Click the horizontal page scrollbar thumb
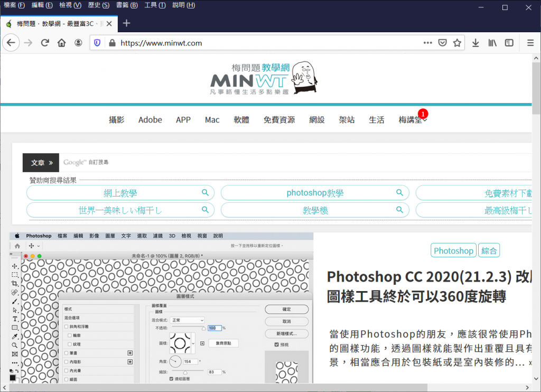This screenshot has height=392, width=541. point(218,388)
